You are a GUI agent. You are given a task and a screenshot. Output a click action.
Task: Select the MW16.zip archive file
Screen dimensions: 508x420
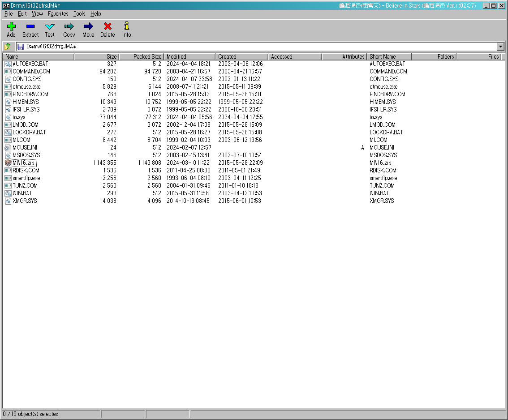[x=24, y=163]
